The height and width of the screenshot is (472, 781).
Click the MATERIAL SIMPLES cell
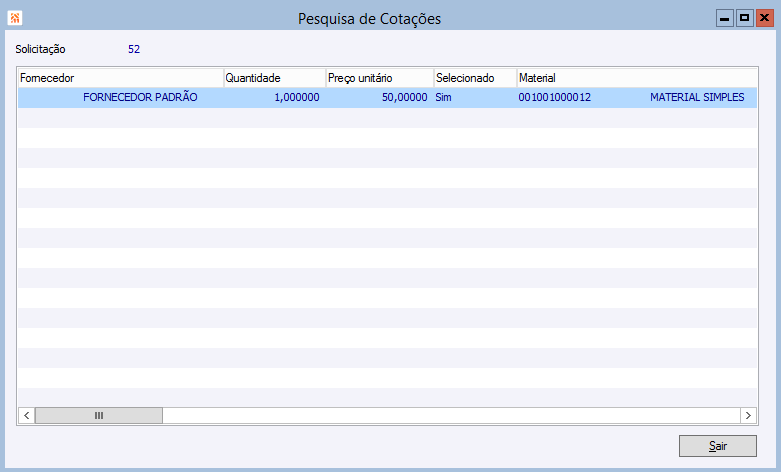(x=697, y=98)
